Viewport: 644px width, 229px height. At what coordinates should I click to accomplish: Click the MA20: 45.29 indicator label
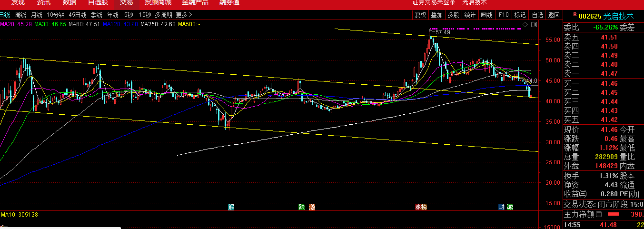16,24
